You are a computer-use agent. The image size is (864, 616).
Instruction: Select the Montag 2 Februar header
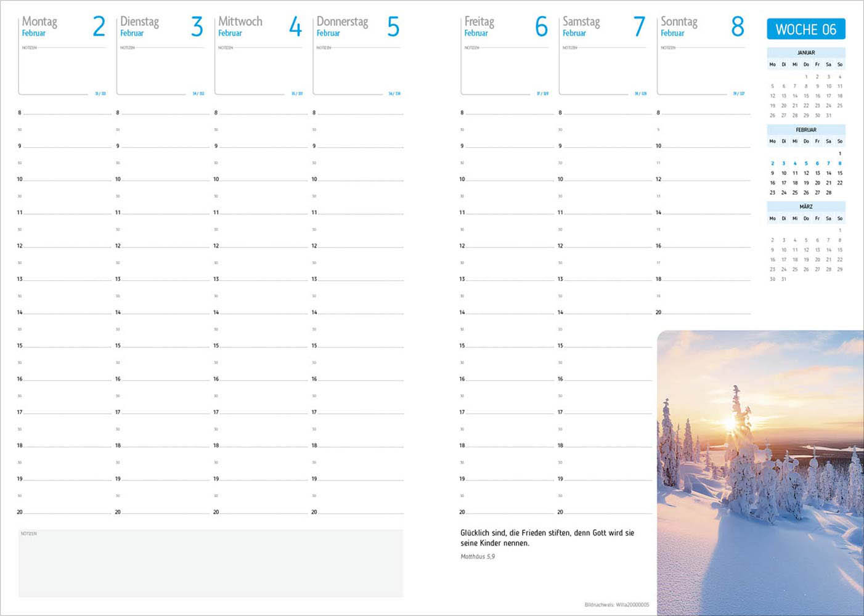coord(63,26)
